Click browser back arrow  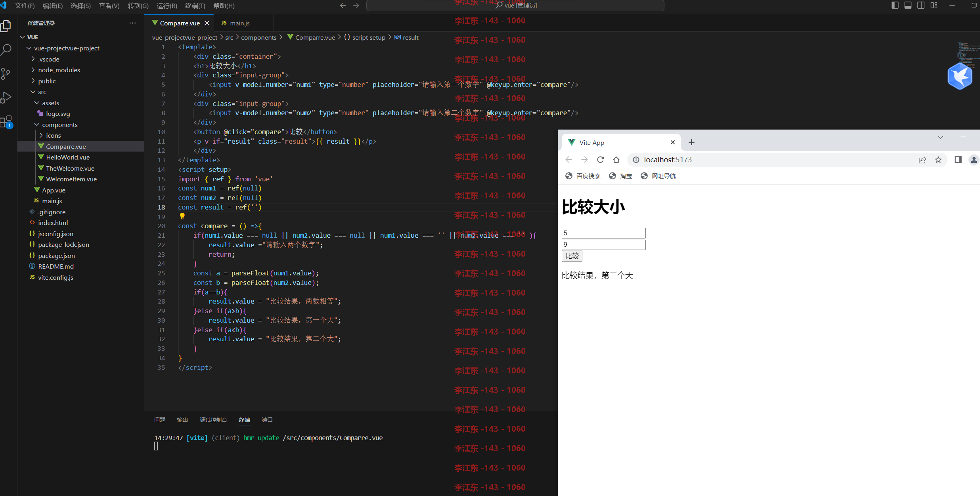568,160
